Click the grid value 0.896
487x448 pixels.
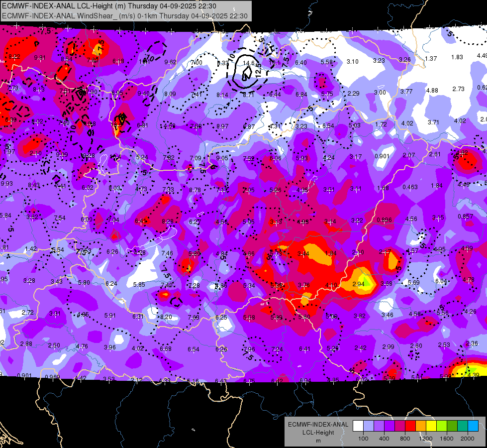pos(384,220)
